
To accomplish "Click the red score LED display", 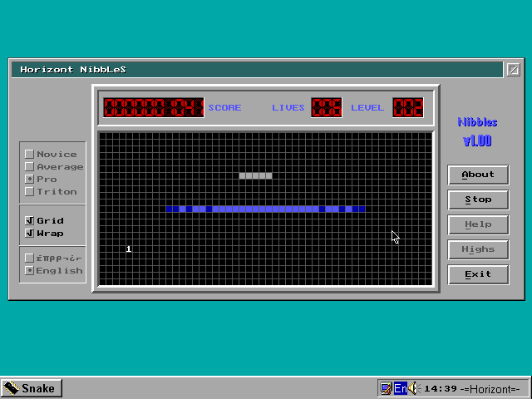I will (x=153, y=107).
